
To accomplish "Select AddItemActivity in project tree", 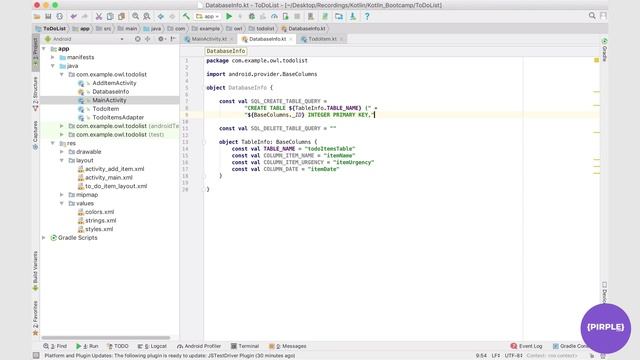I will (x=114, y=83).
